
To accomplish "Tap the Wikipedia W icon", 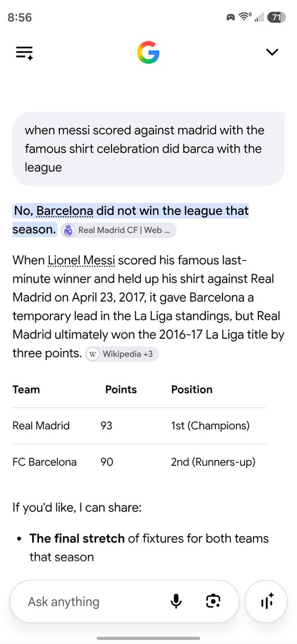I will (93, 354).
